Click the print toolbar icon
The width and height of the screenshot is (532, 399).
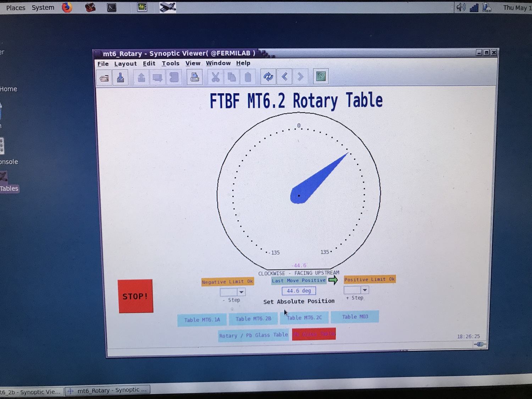click(195, 77)
